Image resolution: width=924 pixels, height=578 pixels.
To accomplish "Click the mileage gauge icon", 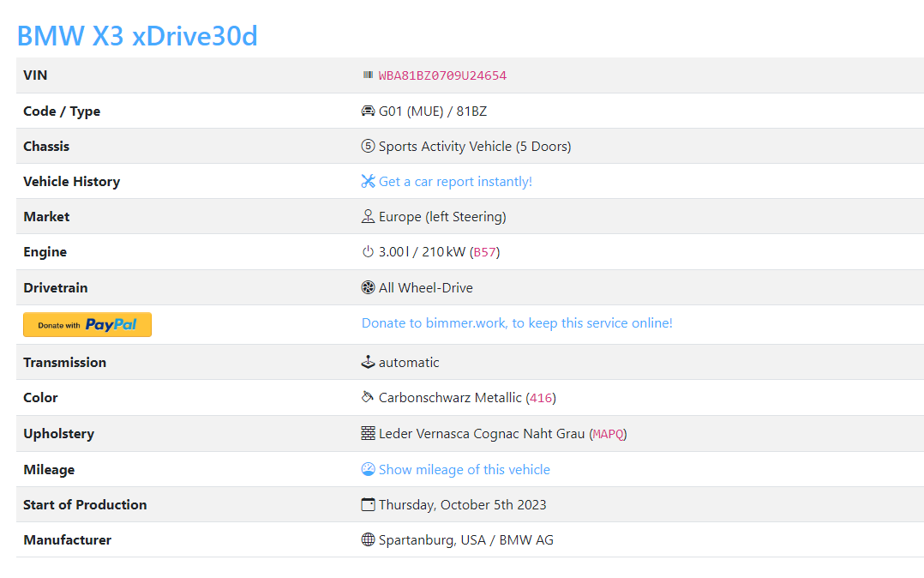I will (368, 470).
